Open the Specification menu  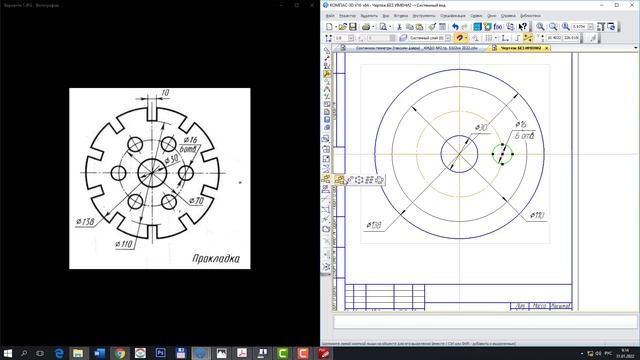[x=453, y=16]
